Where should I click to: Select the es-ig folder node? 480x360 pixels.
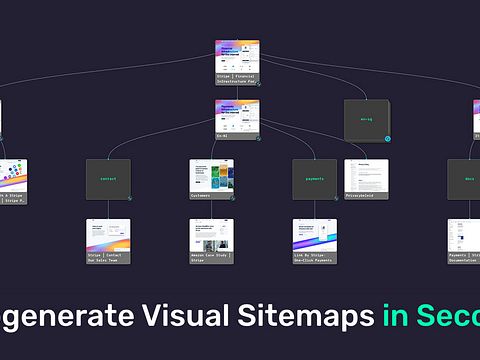click(367, 120)
